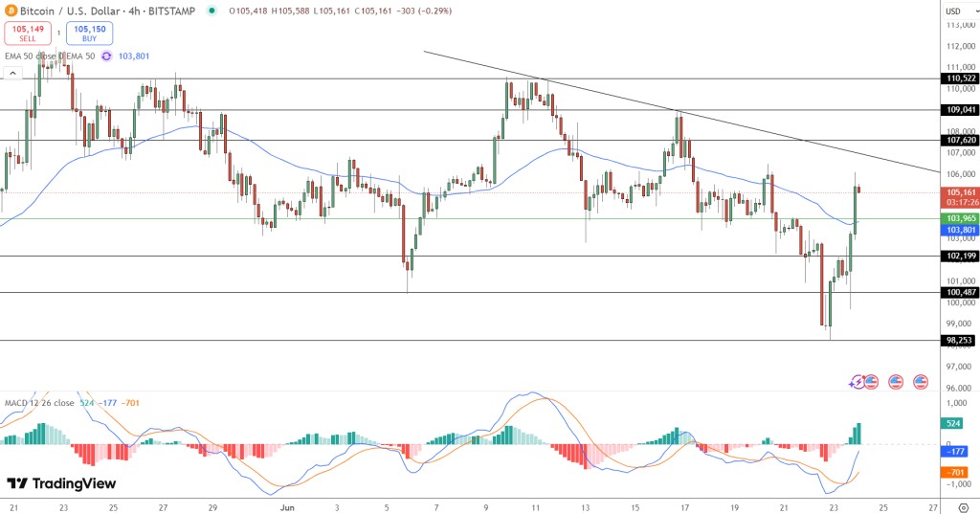The width and height of the screenshot is (980, 514).
Task: Click the blue -177 value in MACD legend
Action: pyautogui.click(x=109, y=403)
